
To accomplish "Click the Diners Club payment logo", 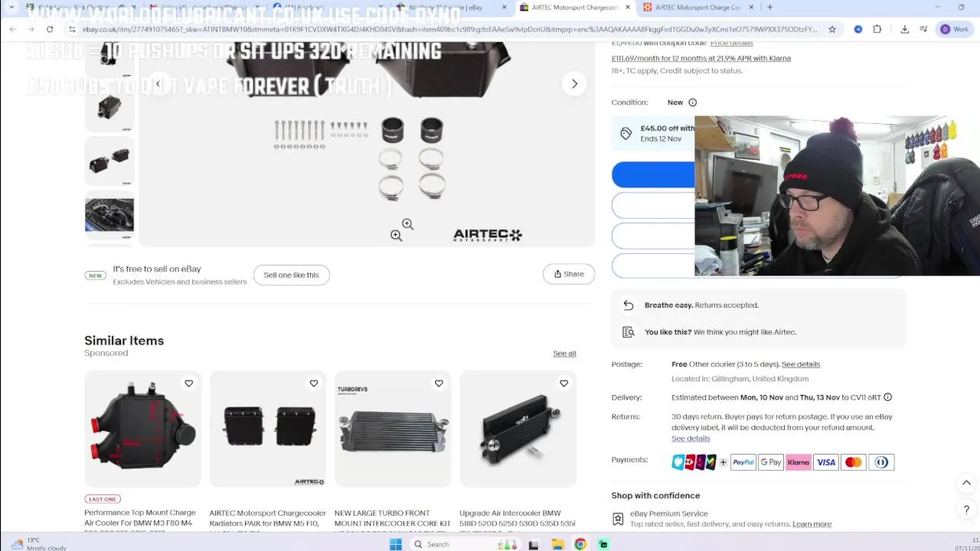I will tap(881, 462).
